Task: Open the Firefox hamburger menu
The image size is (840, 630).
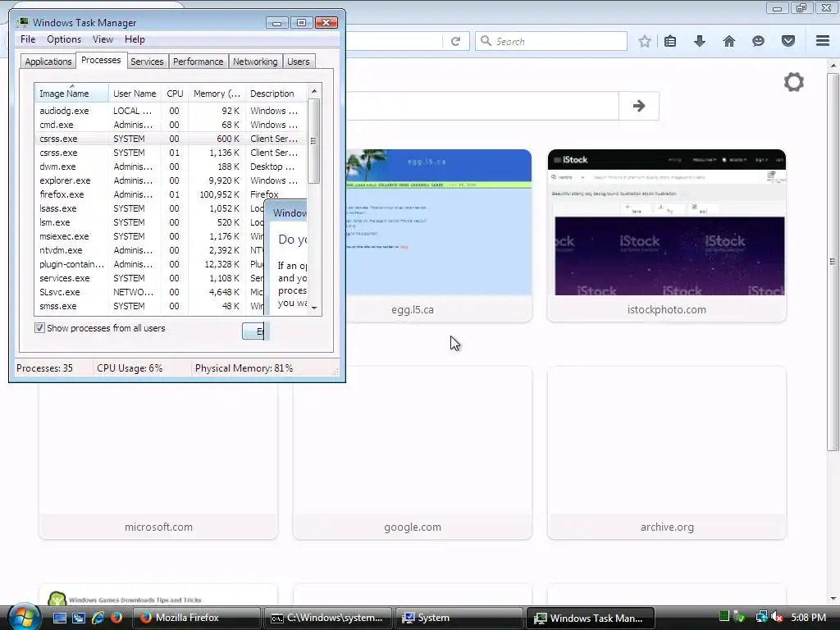Action: 823,41
